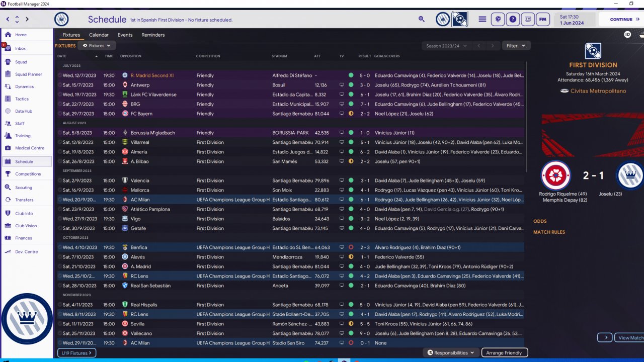The image size is (644, 362).
Task: Open Data Hub from the sidebar
Action: coord(27,111)
